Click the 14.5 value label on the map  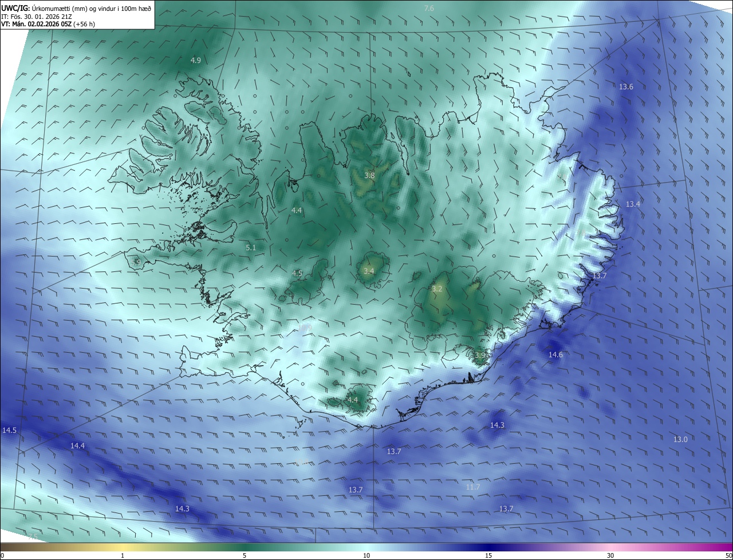click(9, 430)
